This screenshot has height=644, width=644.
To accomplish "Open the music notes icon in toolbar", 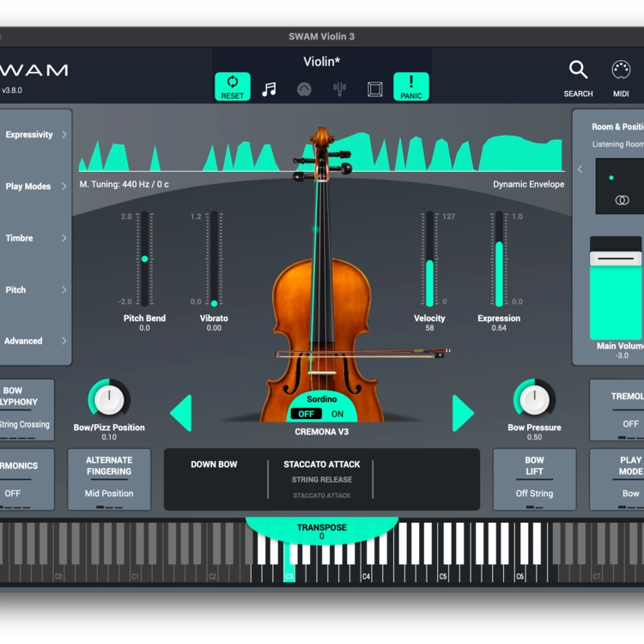I will tap(269, 89).
